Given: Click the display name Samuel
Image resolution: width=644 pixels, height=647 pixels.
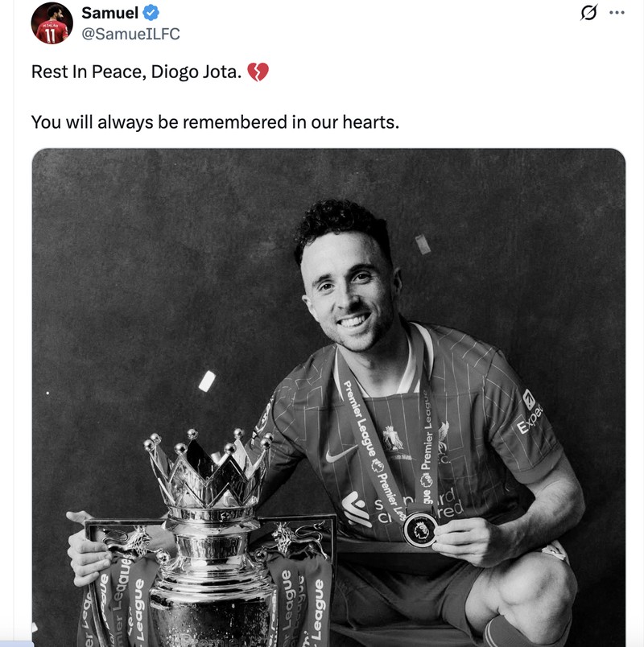Looking at the screenshot, I should (109, 13).
